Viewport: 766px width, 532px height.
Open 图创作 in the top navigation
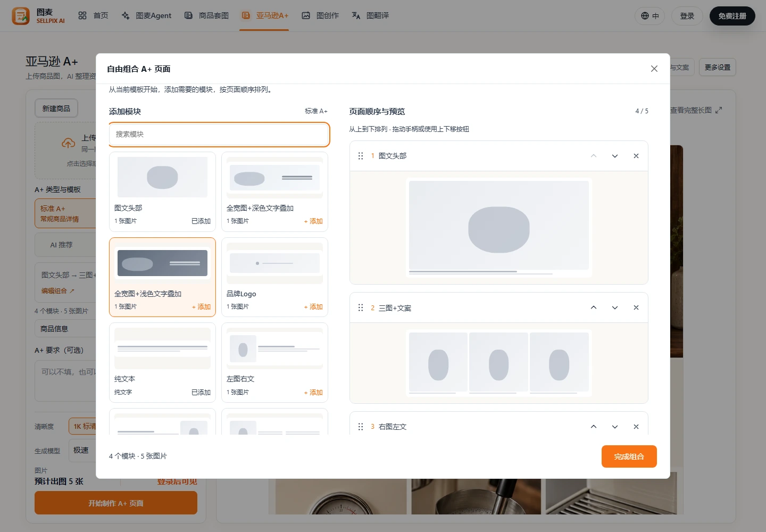pyautogui.click(x=320, y=16)
